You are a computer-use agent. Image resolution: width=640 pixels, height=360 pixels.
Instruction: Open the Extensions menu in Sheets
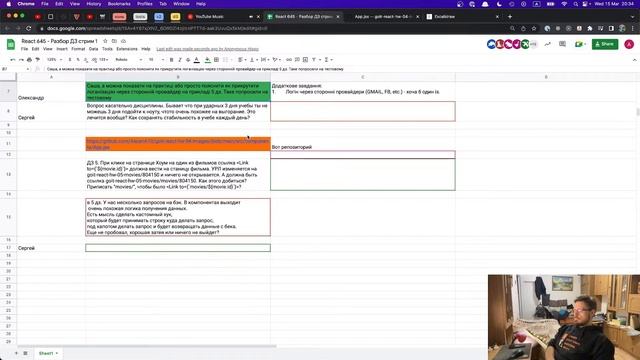[x=127, y=49]
